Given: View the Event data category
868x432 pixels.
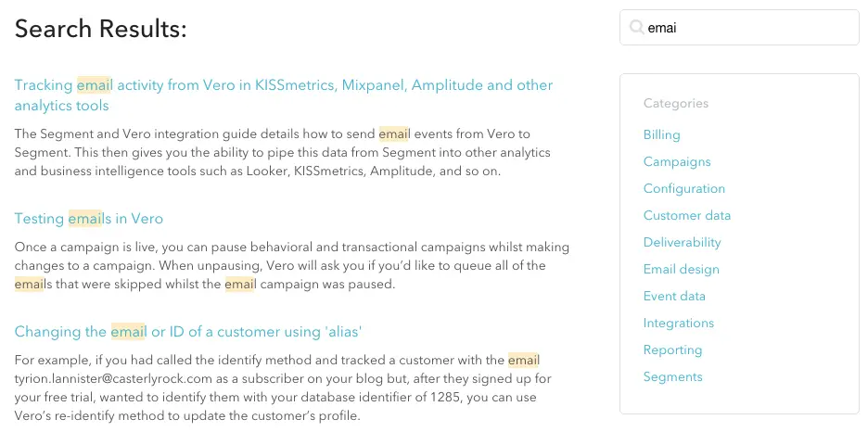Looking at the screenshot, I should point(674,296).
